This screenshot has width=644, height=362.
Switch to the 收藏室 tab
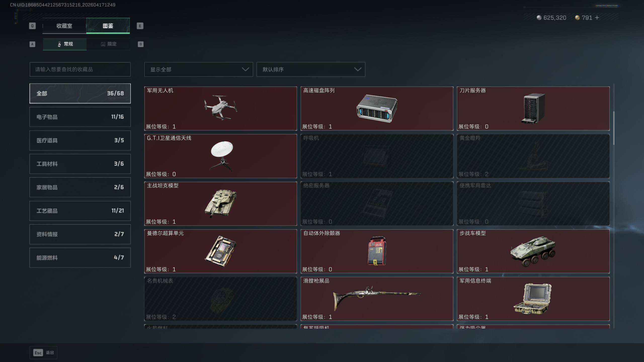64,26
